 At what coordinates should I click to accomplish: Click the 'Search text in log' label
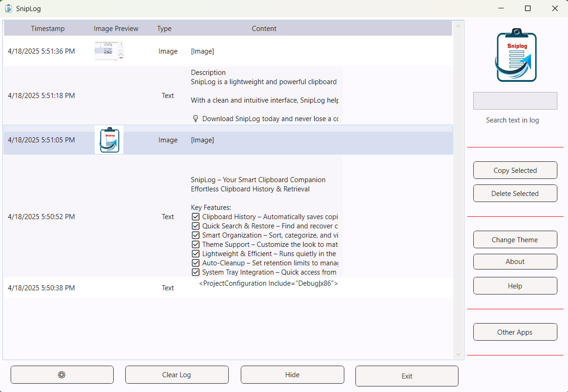(512, 120)
